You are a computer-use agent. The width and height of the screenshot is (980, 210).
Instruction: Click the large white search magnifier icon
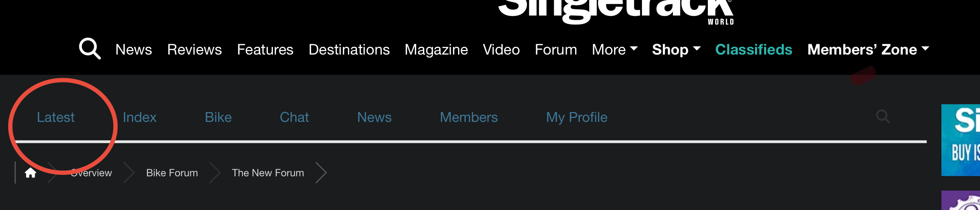[x=90, y=49]
